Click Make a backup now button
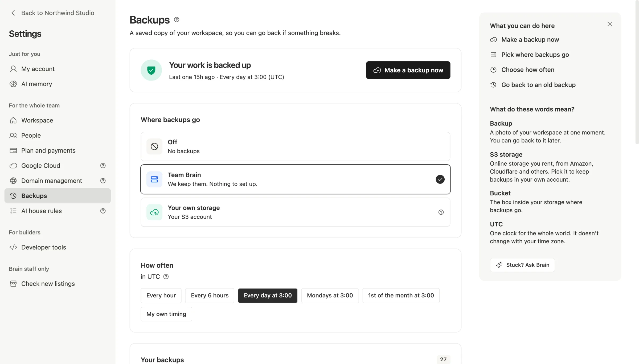 pyautogui.click(x=408, y=70)
